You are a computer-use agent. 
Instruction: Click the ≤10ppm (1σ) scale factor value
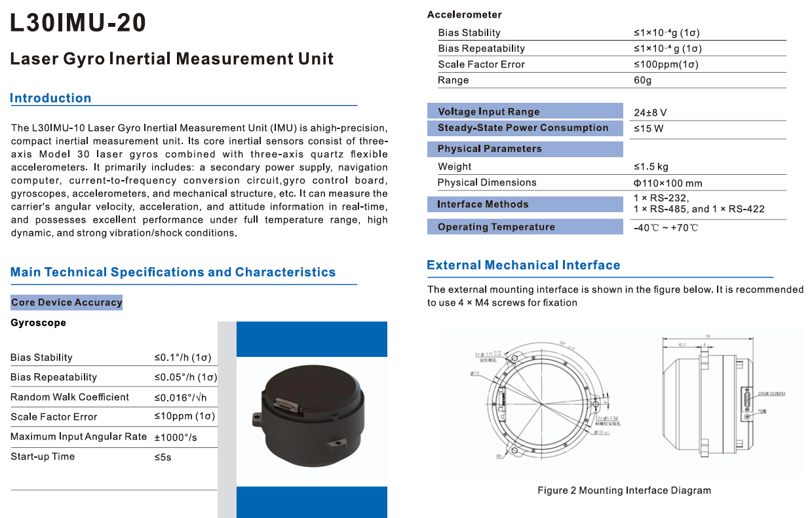[185, 416]
